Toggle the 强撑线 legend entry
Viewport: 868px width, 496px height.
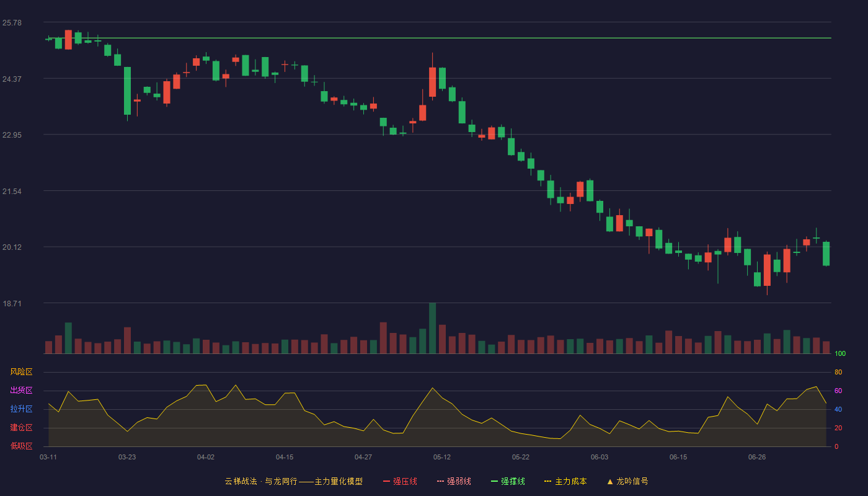[508, 481]
